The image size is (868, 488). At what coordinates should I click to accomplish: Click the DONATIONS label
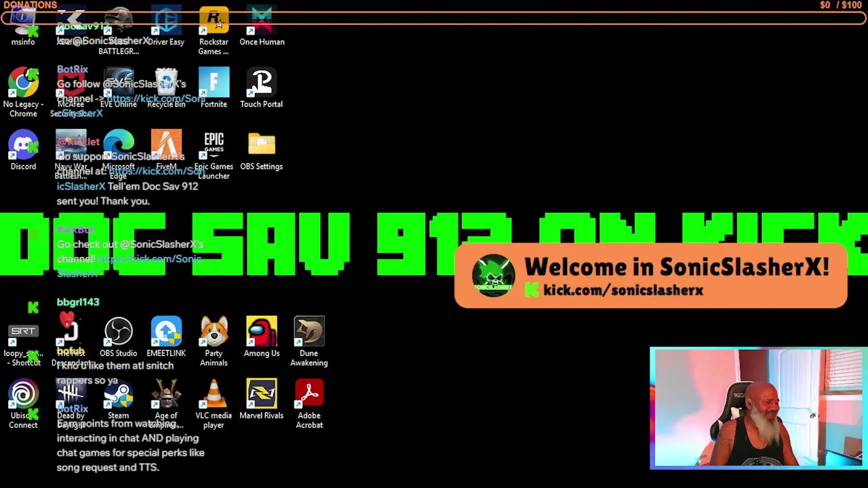coord(30,5)
